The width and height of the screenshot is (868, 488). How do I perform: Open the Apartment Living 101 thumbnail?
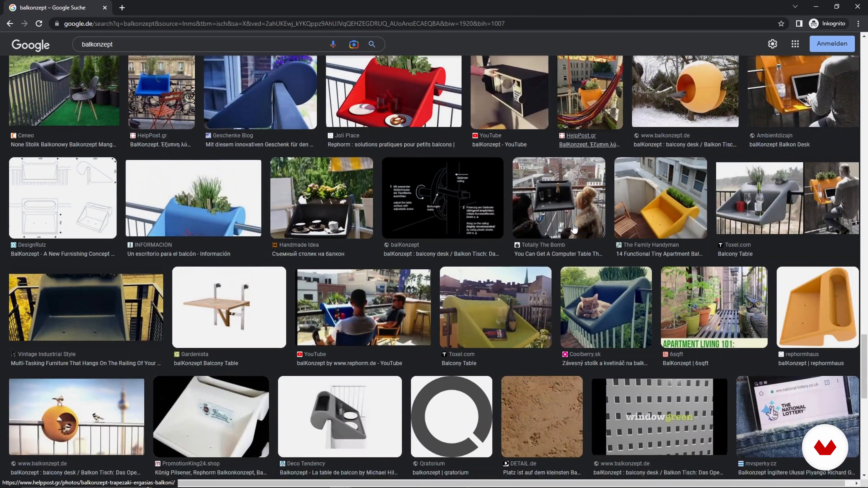714,307
